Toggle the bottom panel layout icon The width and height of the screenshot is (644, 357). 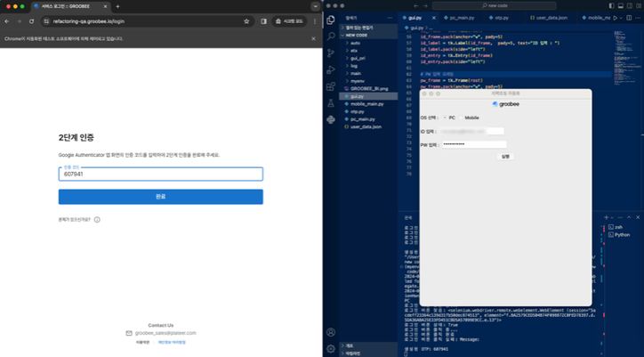[621, 5]
